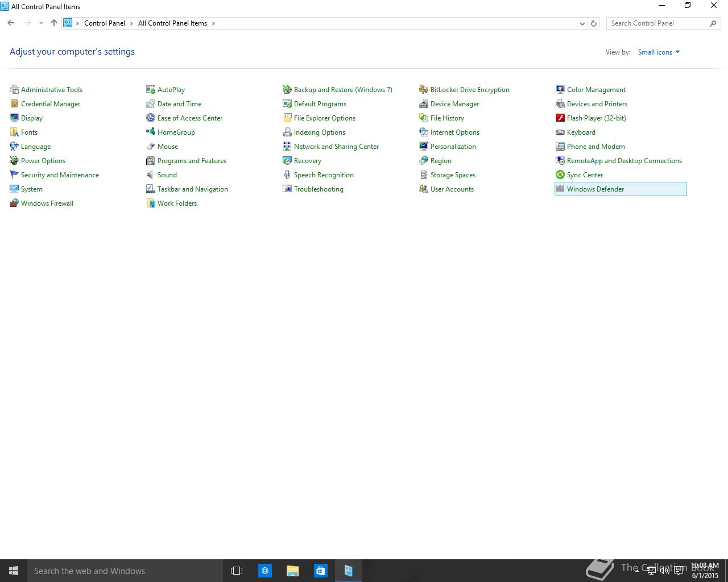Go up one level with Up arrow
The image size is (728, 582).
pos(54,23)
